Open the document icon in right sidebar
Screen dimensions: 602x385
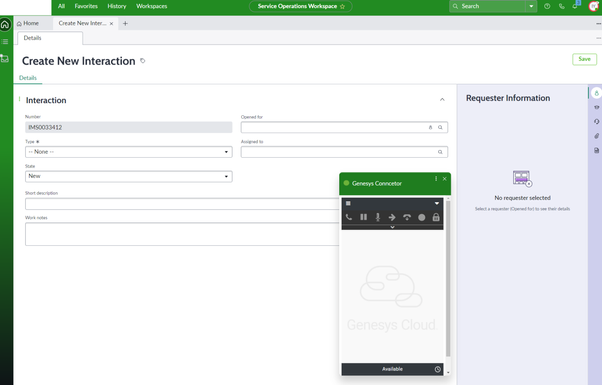(596, 150)
